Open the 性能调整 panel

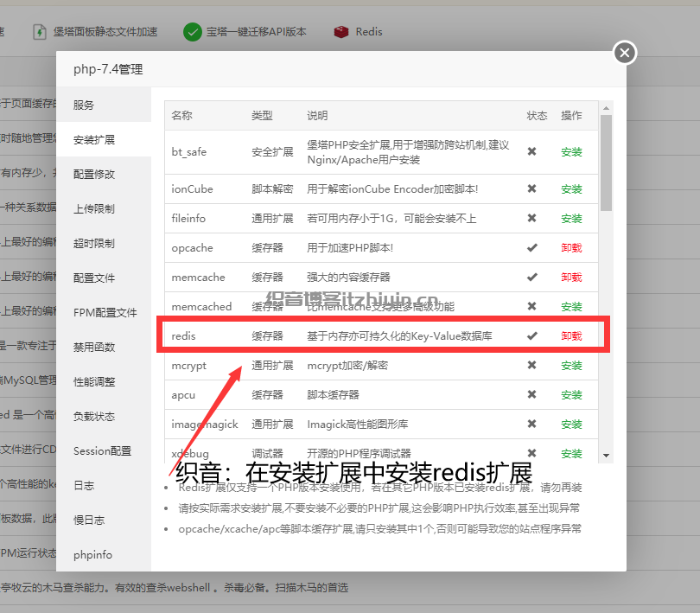pyautogui.click(x=103, y=381)
